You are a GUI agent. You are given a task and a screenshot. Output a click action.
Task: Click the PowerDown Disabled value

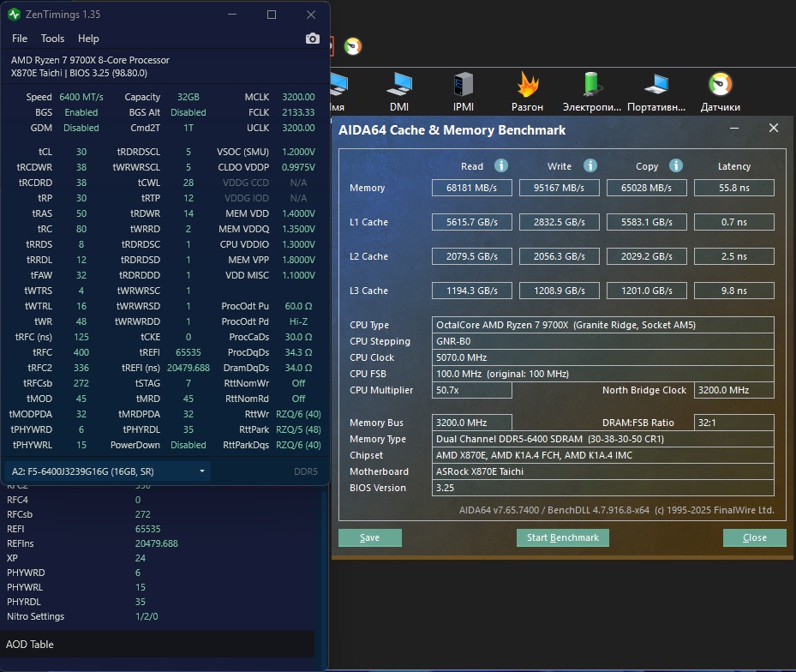(x=189, y=445)
